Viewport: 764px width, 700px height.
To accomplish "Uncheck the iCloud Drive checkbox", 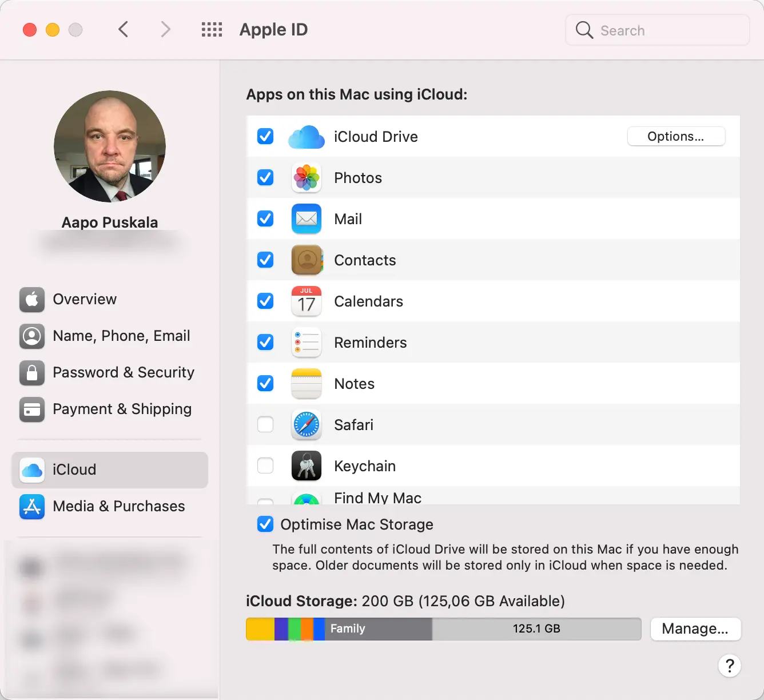I will point(265,137).
